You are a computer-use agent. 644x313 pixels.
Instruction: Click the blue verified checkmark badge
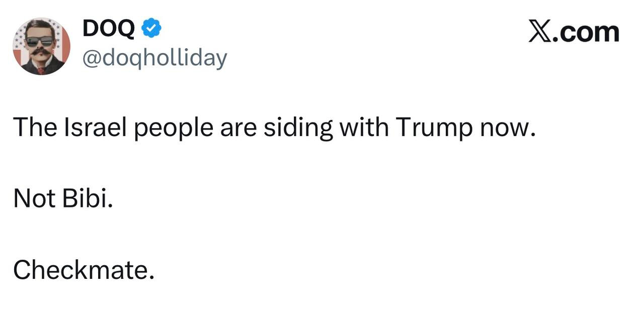(151, 28)
